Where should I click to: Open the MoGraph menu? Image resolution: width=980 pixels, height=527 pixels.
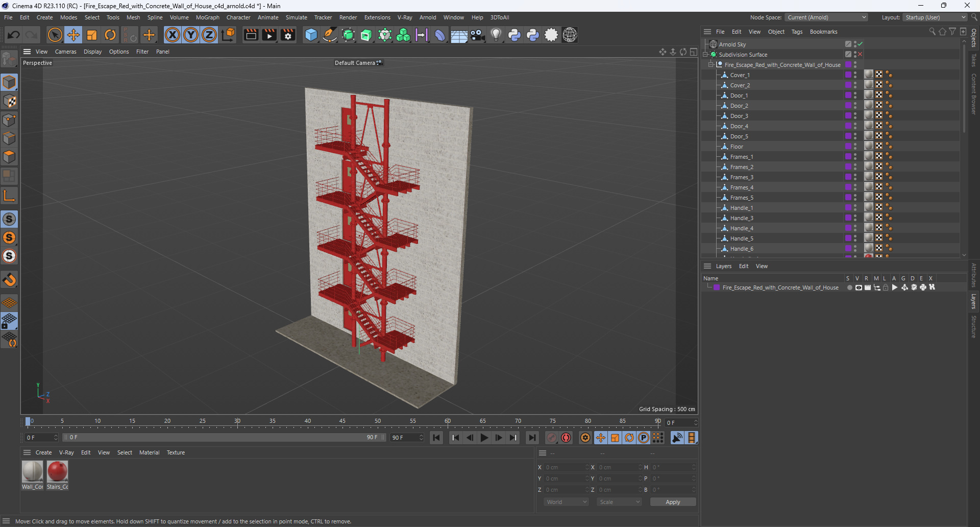click(x=207, y=17)
